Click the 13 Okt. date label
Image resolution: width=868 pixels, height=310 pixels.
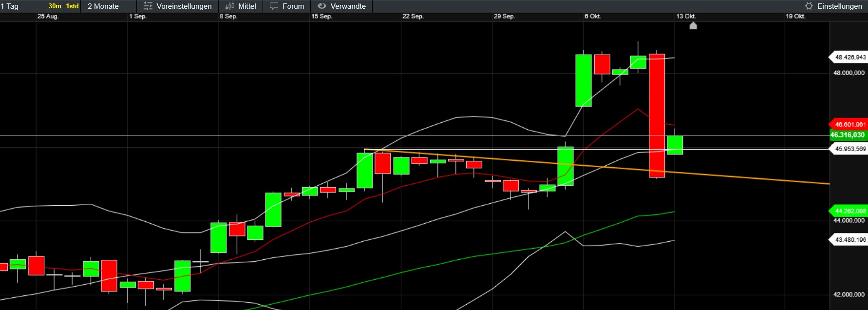(x=686, y=16)
